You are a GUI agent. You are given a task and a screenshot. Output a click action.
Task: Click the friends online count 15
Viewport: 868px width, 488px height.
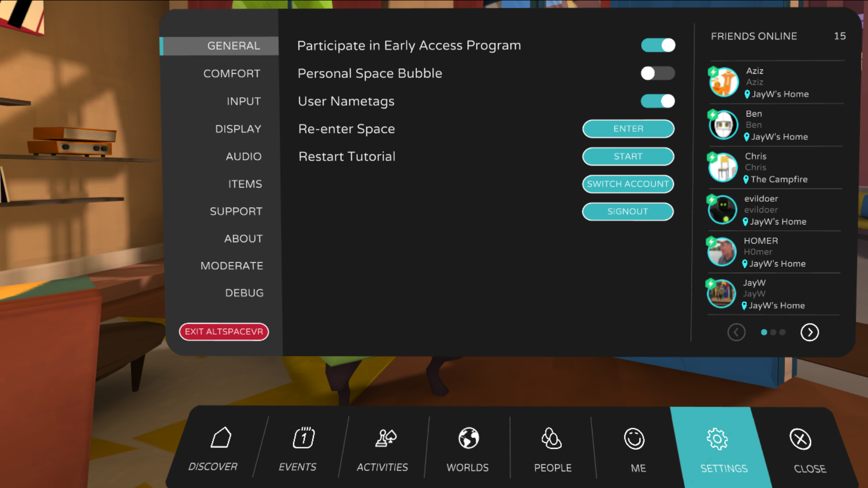pos(840,36)
